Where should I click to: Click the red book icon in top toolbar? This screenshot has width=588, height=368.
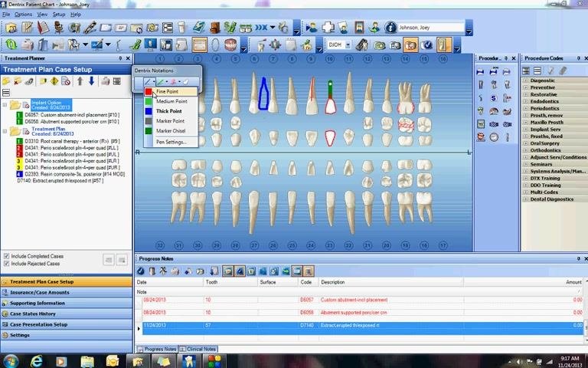(43, 28)
